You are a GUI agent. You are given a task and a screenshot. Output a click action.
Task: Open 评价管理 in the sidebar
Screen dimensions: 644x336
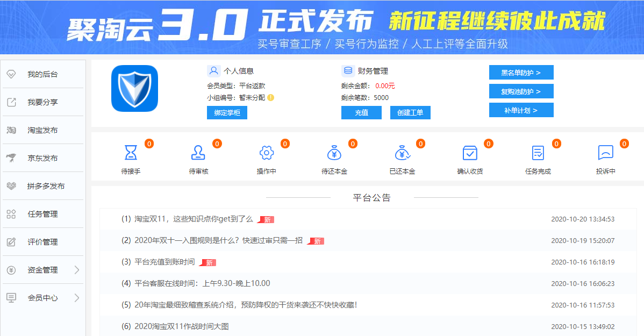[42, 242]
